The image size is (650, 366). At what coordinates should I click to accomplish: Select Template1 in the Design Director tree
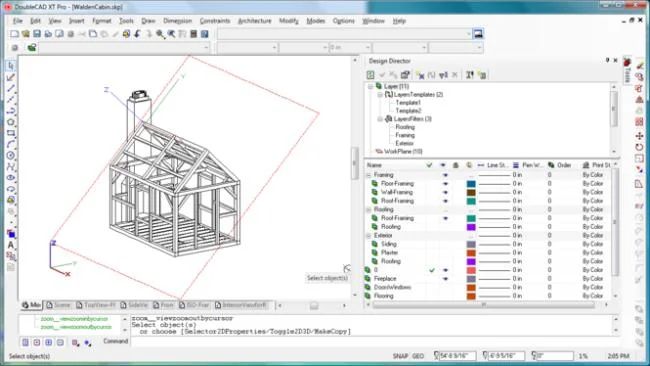tap(408, 103)
